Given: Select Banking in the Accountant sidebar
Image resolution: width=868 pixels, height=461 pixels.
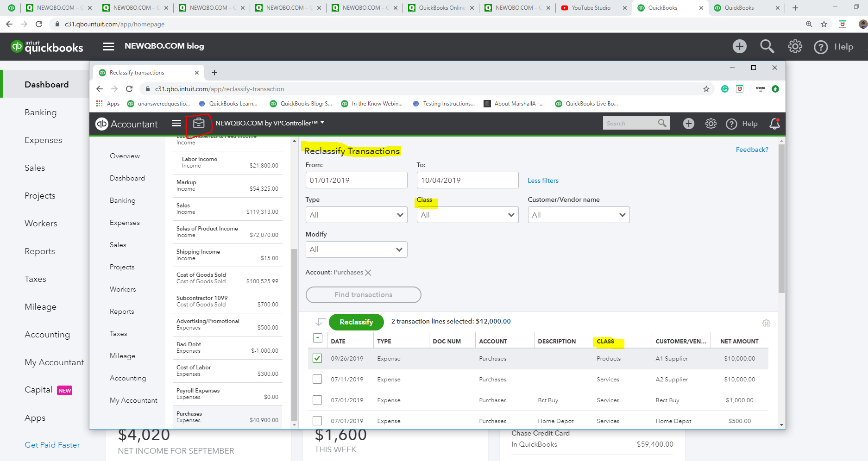Looking at the screenshot, I should (x=123, y=200).
